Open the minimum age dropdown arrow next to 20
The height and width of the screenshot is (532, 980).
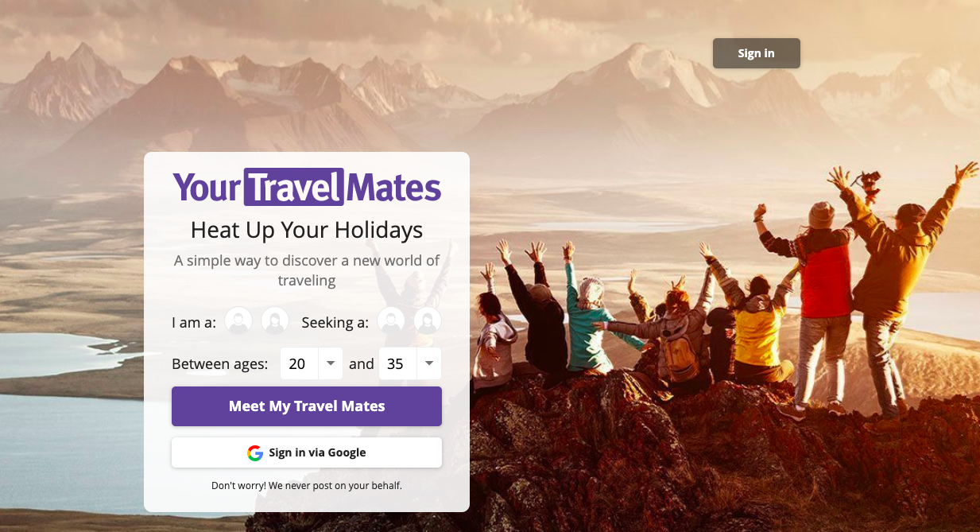(x=331, y=363)
